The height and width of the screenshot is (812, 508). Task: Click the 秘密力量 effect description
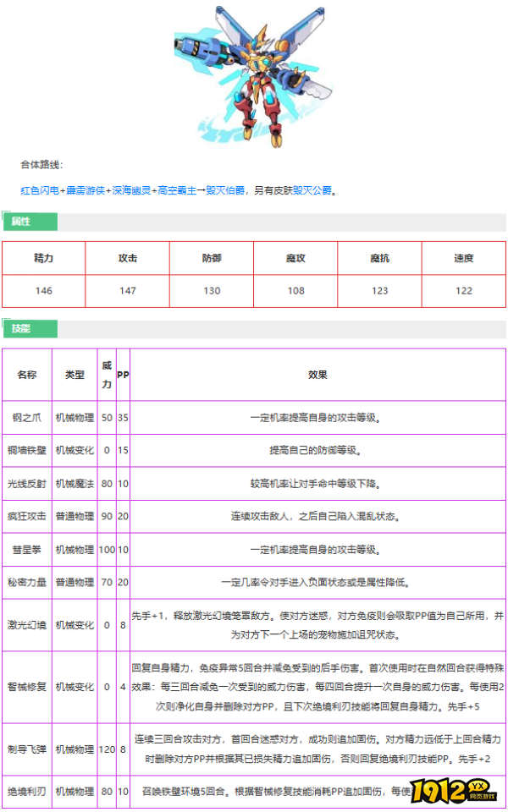pyautogui.click(x=317, y=583)
